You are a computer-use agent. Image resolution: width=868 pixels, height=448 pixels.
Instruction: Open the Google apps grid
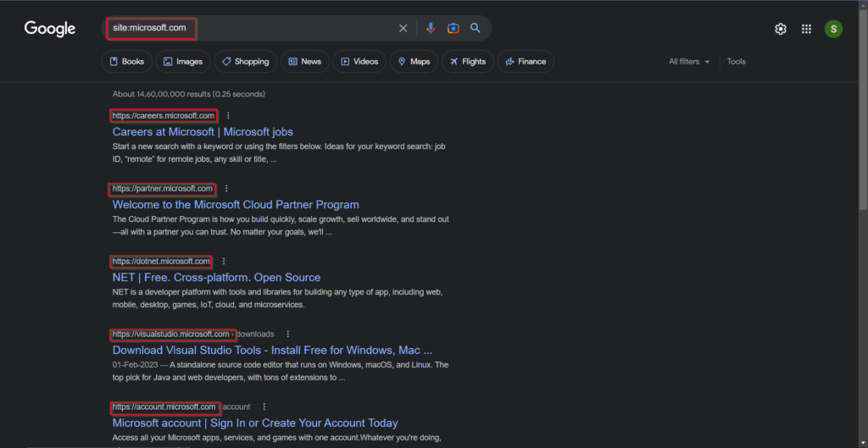pyautogui.click(x=806, y=29)
